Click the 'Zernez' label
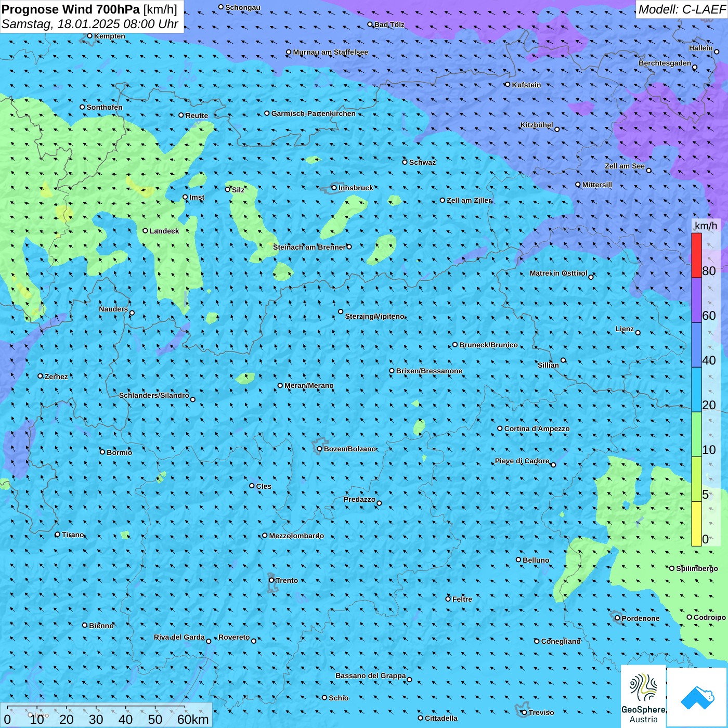728x728 pixels. point(56,376)
